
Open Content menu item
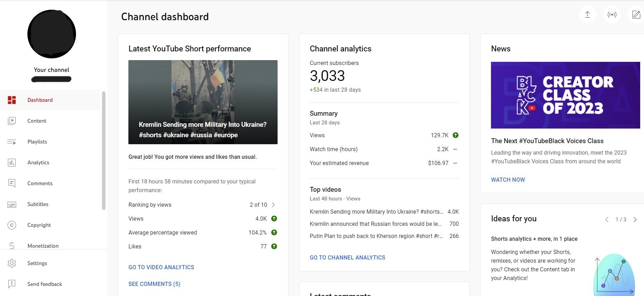coord(50,121)
